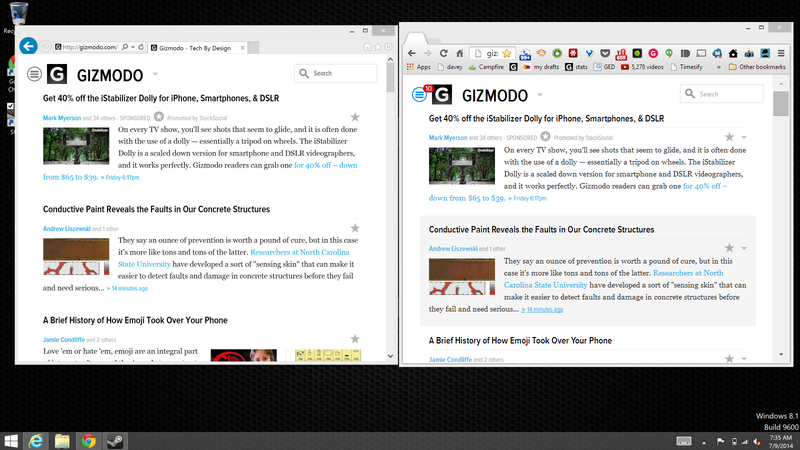Screen dimensions: 800x450
Task: Go back in Internet Explorer window
Action: click(28, 46)
